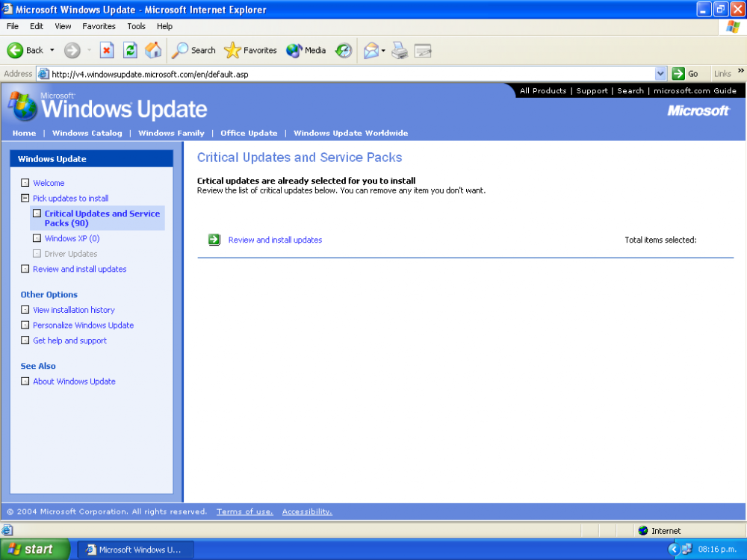Open the address bar dropdown arrow
This screenshot has height=560, width=747.
(x=660, y=74)
